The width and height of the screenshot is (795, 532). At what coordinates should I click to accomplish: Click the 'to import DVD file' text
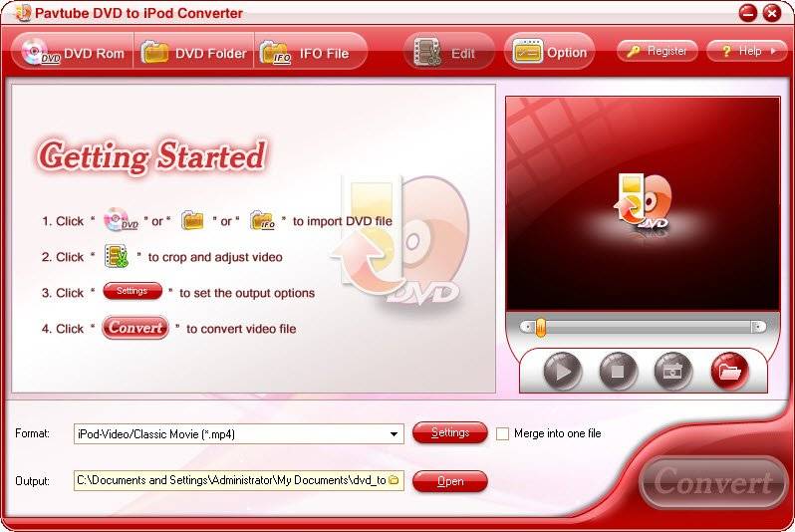pos(343,221)
